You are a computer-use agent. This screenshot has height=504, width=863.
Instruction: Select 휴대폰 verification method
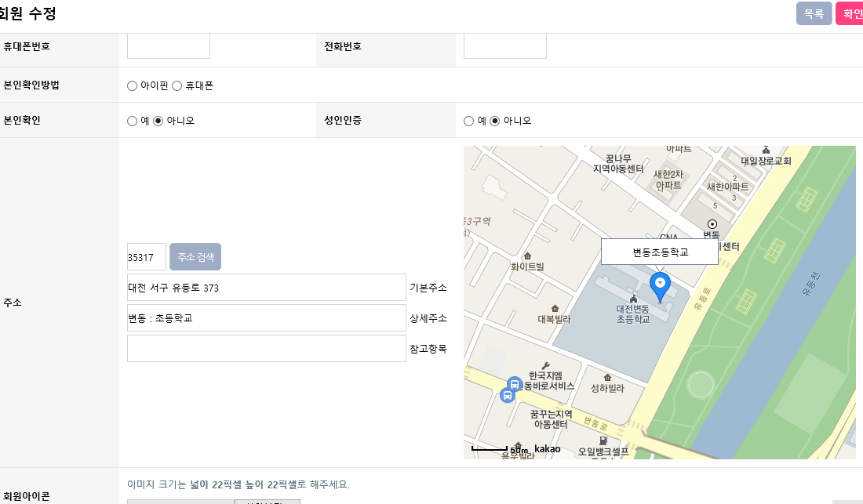177,85
